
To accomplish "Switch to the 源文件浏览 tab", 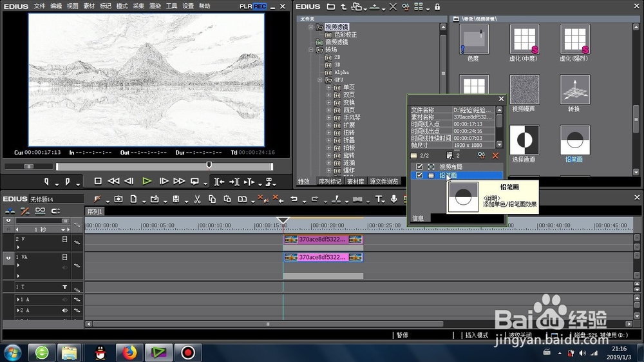I will pyautogui.click(x=384, y=182).
